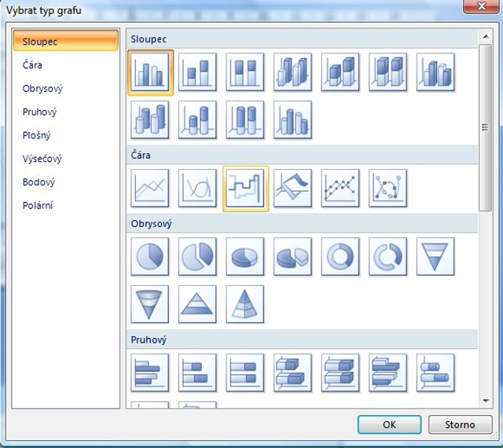
Task: Select the exploded 3-D pie chart icon
Action: pos(292,256)
